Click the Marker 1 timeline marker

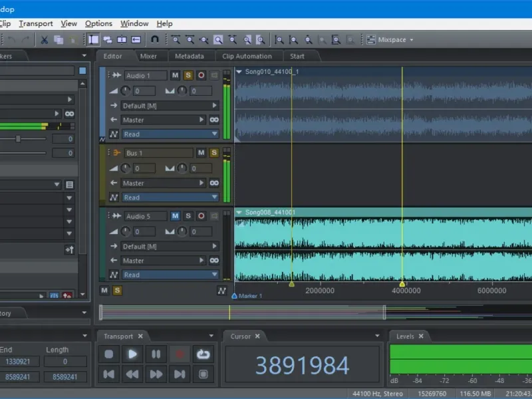pos(246,296)
